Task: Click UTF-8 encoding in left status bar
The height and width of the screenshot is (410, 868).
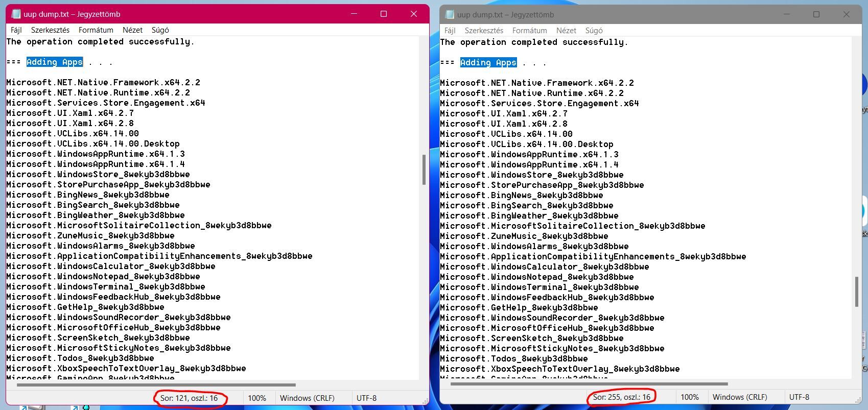Action: (x=366, y=398)
